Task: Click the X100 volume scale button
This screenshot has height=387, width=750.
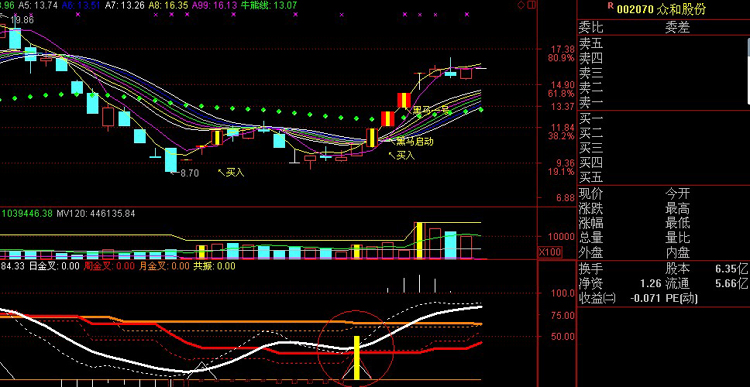Action: (x=550, y=252)
